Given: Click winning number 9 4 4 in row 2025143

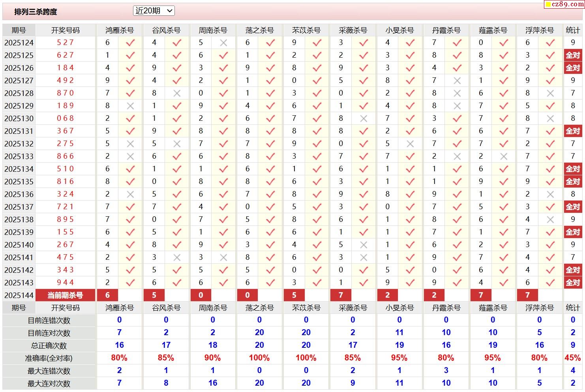Looking at the screenshot, I should (x=66, y=283).
